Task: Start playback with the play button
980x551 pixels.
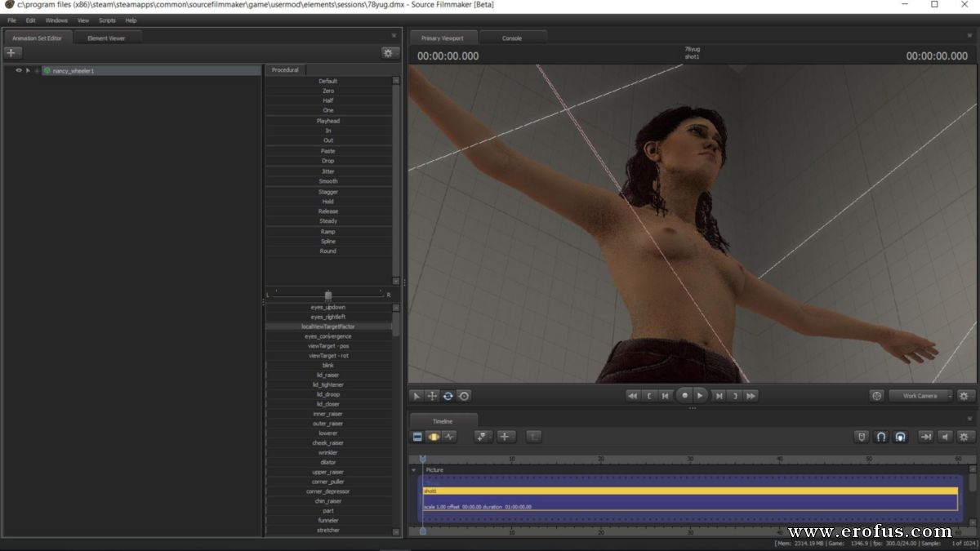Action: [700, 396]
